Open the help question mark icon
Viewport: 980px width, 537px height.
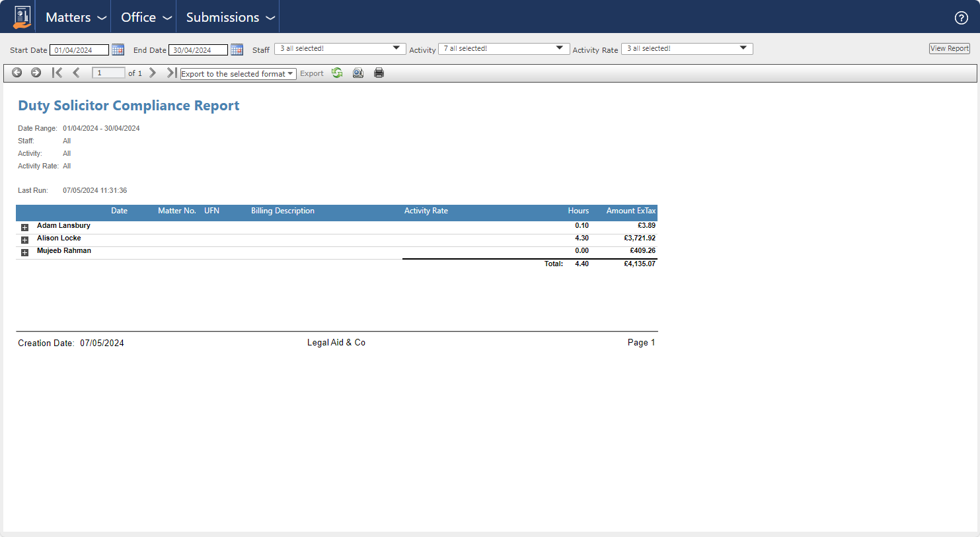(x=961, y=18)
